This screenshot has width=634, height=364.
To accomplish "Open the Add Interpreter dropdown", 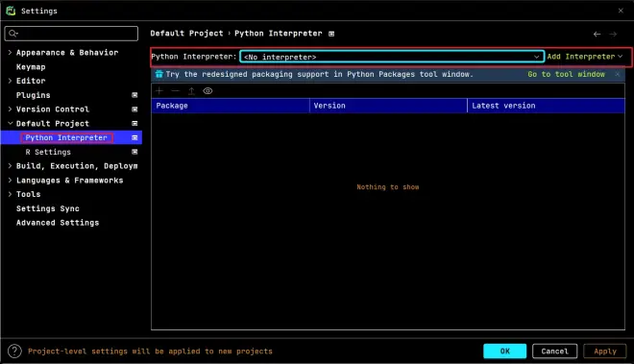I will pos(585,57).
